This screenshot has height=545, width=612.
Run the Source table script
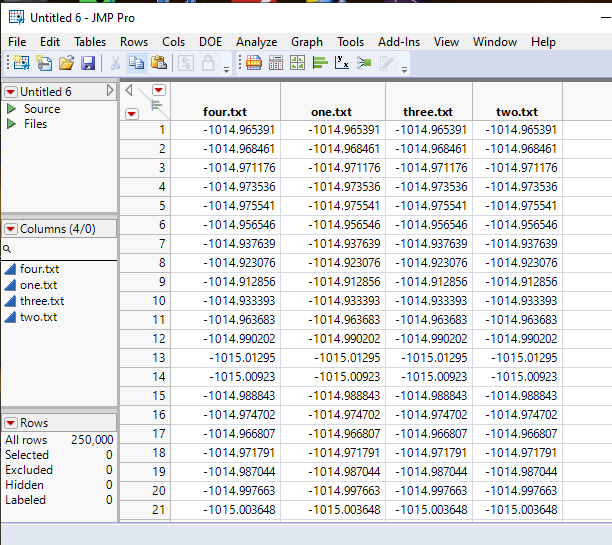click(12, 109)
